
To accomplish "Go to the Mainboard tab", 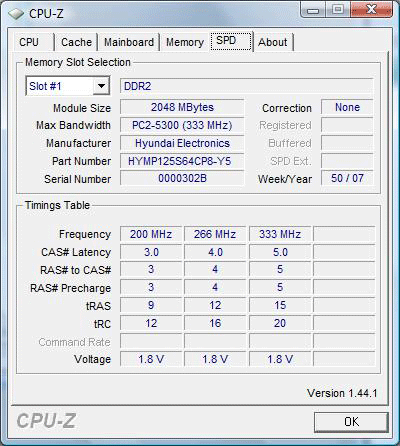I will pos(129,42).
